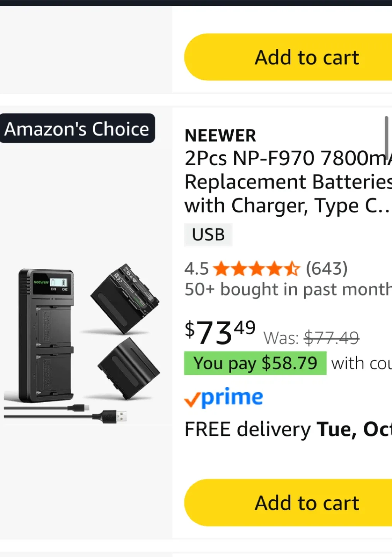Tap the $73.49 price

pos(220,332)
